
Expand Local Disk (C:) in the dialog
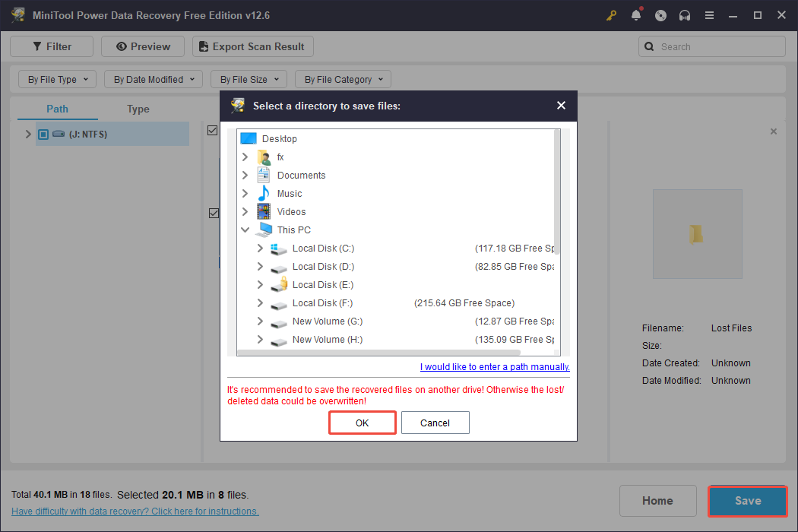[259, 248]
